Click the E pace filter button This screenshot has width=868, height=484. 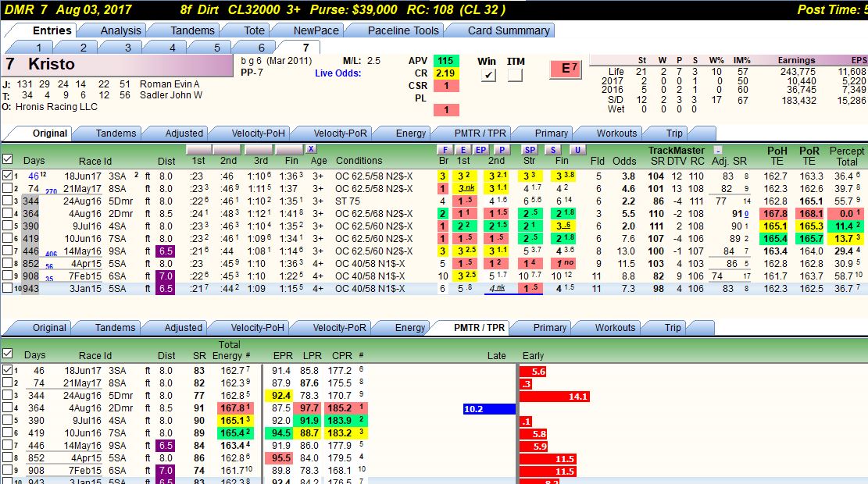pyautogui.click(x=463, y=150)
